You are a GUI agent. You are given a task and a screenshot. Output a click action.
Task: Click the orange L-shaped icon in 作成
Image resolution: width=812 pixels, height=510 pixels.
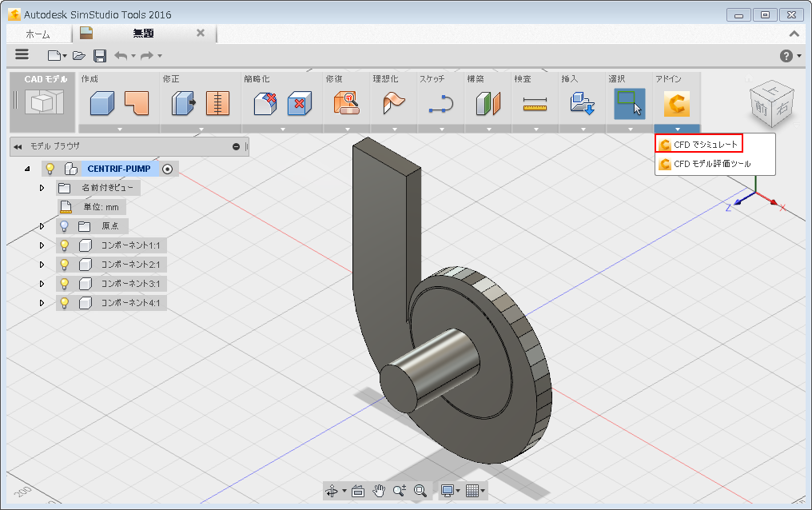pos(137,103)
